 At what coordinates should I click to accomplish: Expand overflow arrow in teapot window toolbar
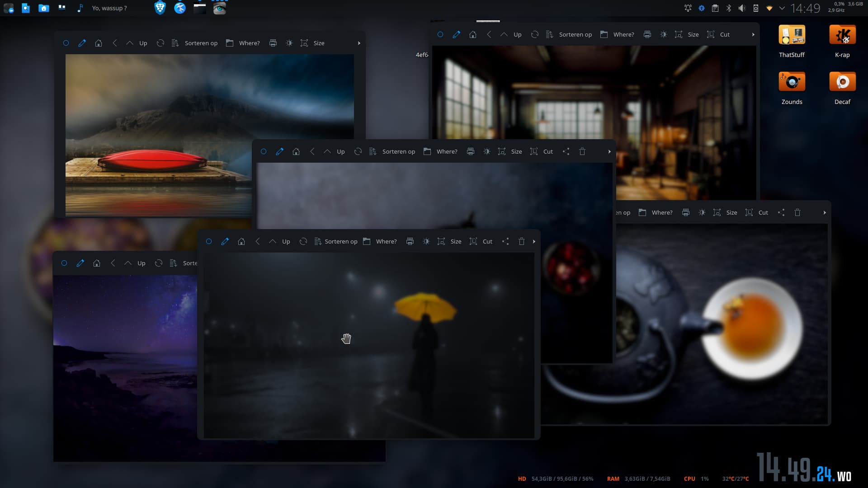click(x=825, y=213)
